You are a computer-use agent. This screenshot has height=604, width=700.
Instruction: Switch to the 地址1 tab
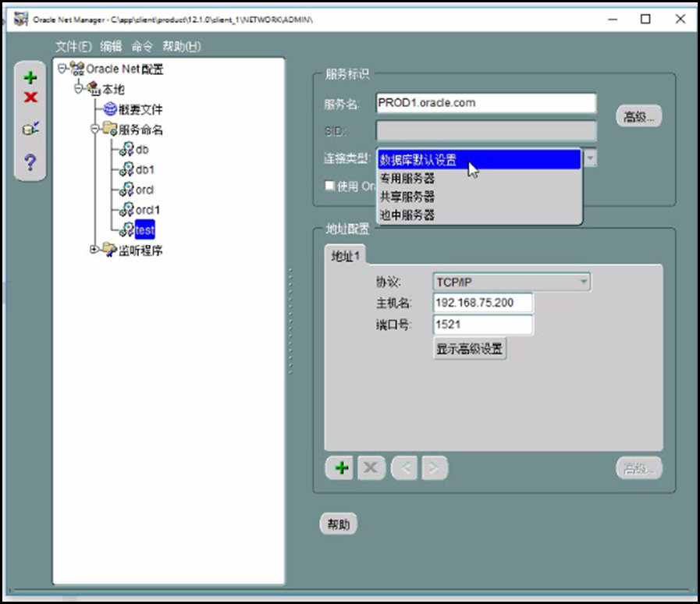345,256
